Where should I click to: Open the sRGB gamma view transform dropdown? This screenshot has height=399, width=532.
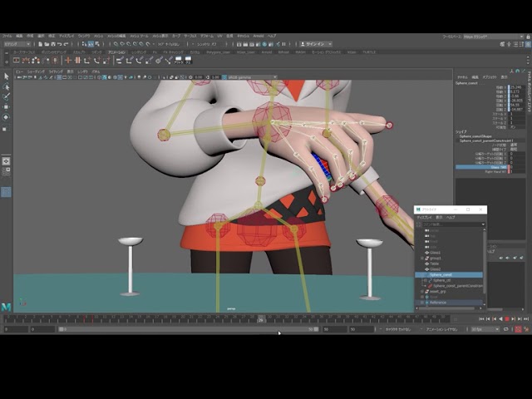[x=252, y=77]
